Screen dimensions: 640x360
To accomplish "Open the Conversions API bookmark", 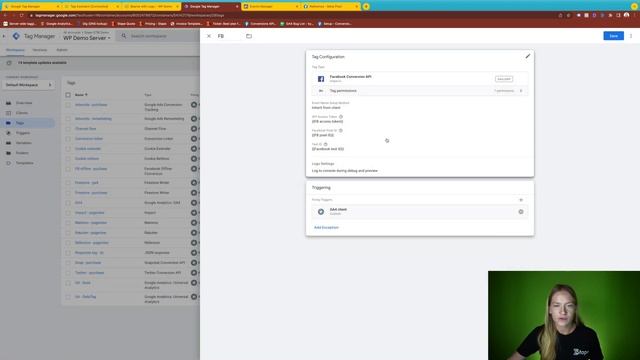I will click(260, 24).
